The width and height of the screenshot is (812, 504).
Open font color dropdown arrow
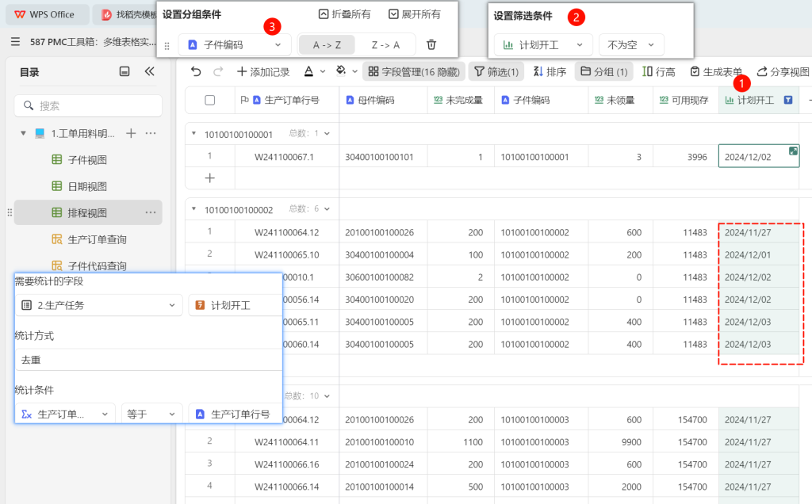coord(323,71)
